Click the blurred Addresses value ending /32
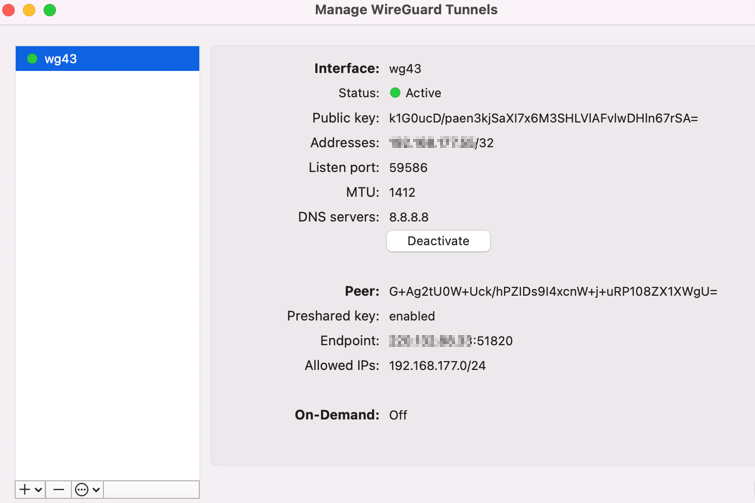 [x=441, y=143]
